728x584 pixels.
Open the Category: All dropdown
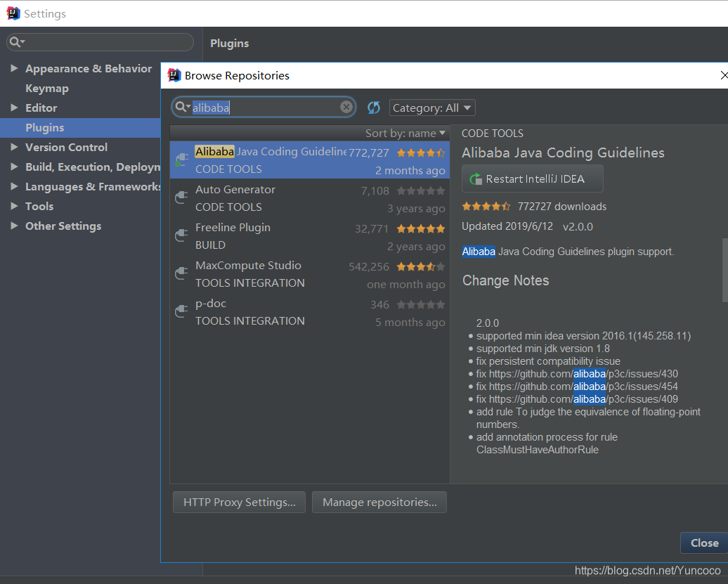pyautogui.click(x=431, y=108)
